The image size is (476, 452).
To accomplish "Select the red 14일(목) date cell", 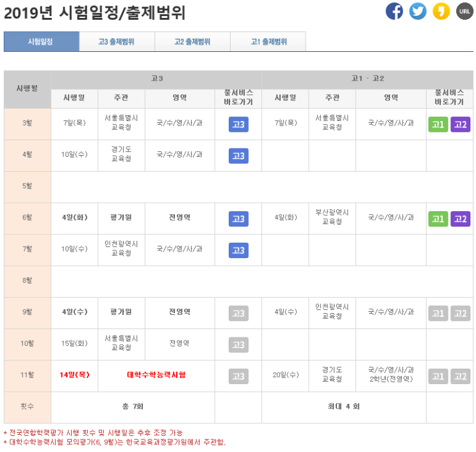I will tap(74, 375).
